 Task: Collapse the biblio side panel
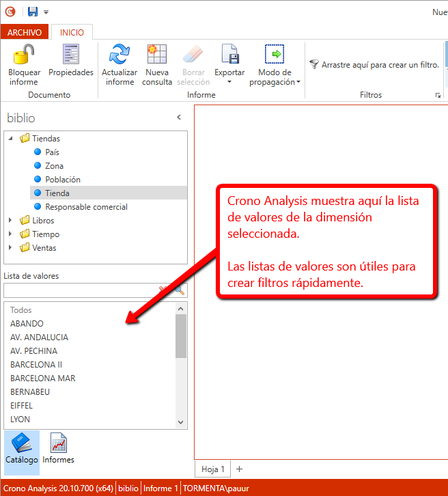coord(179,118)
